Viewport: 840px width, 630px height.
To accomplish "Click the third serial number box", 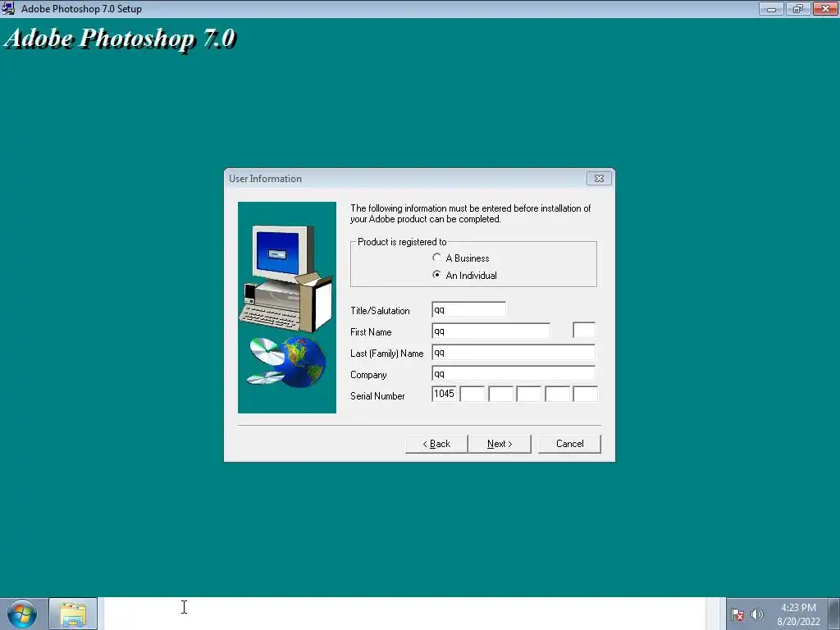I will tap(501, 394).
